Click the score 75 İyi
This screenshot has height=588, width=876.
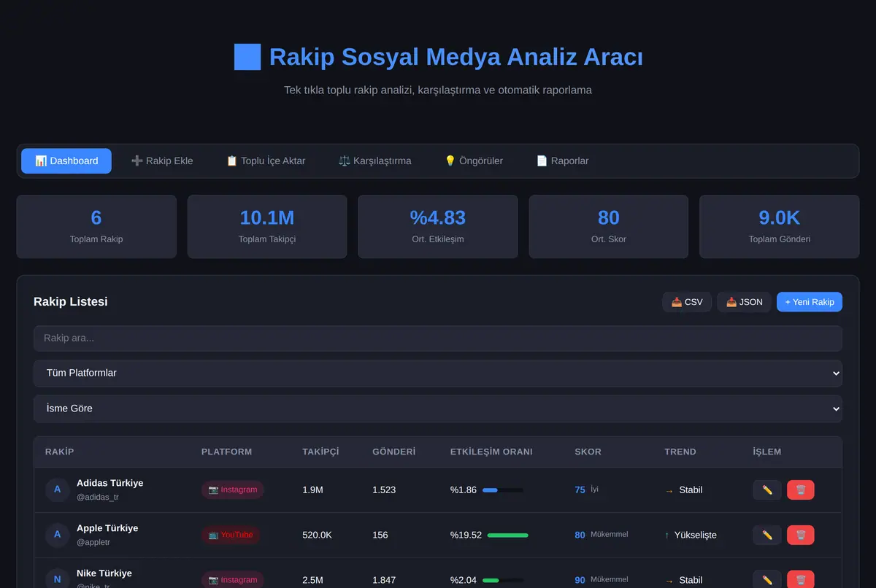[x=587, y=490]
